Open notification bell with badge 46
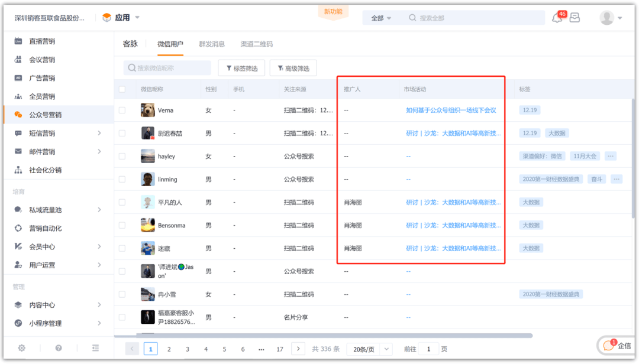Image resolution: width=639 pixels, height=364 pixels. [x=557, y=18]
